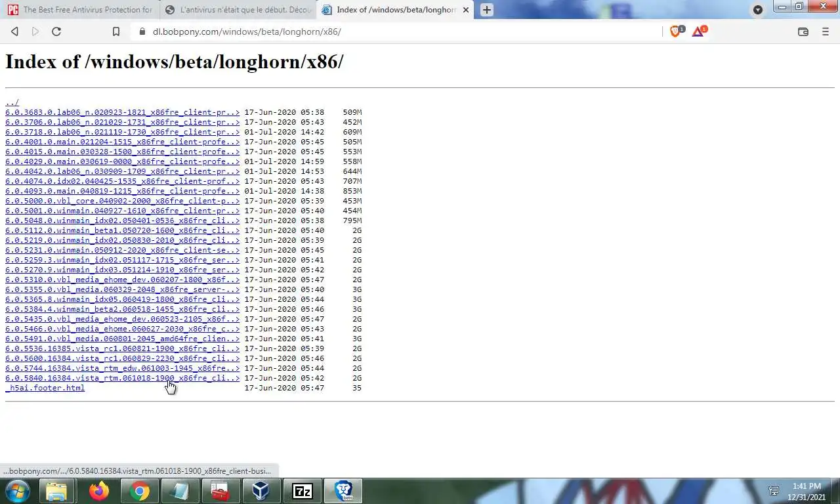
Task: Open 6.0.5840.16384.vista_rtm.061018 link
Action: click(x=123, y=378)
